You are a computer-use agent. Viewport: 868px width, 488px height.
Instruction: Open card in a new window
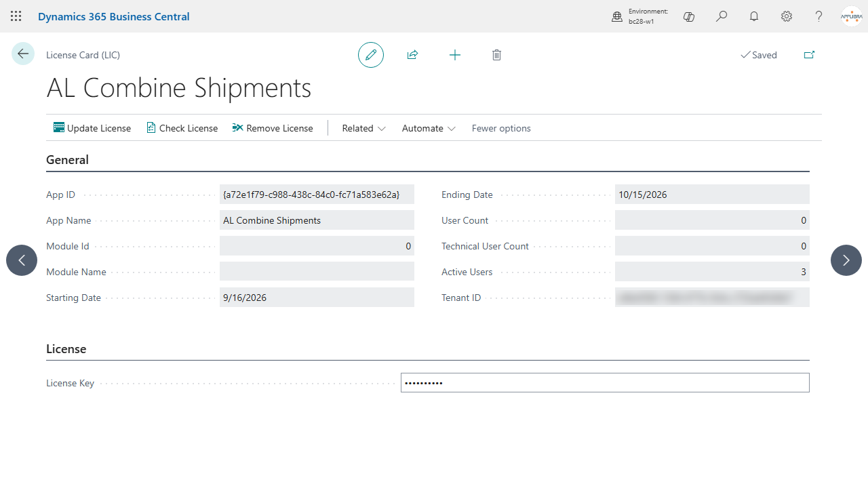809,55
